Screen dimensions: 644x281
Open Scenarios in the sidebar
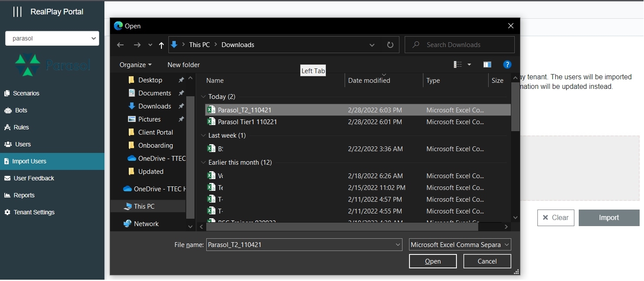26,93
